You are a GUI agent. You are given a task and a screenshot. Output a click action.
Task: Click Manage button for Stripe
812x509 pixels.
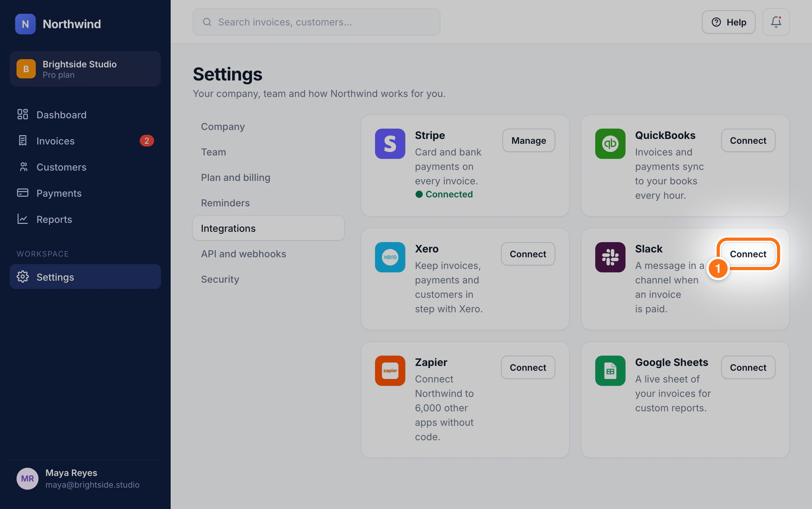click(x=528, y=140)
